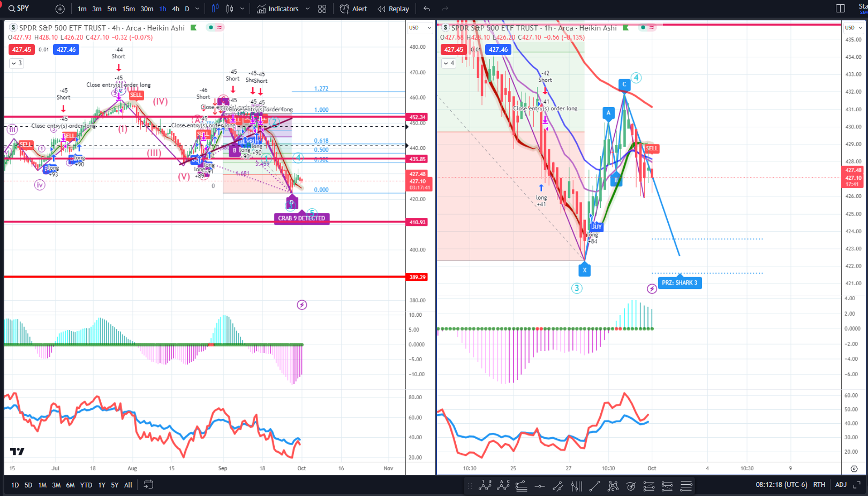Select the Fib retracement tool
Screen dimensions: 868x496
click(x=522, y=486)
